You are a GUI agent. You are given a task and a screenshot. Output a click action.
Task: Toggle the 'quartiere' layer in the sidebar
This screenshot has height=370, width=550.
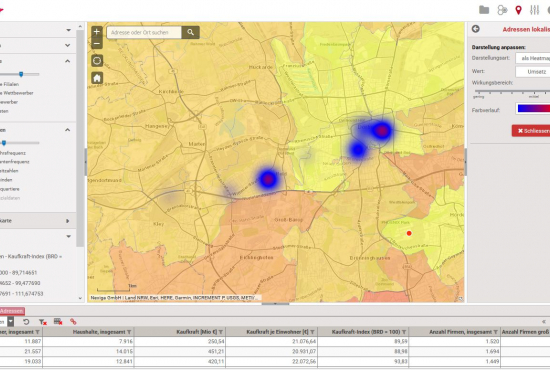pos(10,189)
